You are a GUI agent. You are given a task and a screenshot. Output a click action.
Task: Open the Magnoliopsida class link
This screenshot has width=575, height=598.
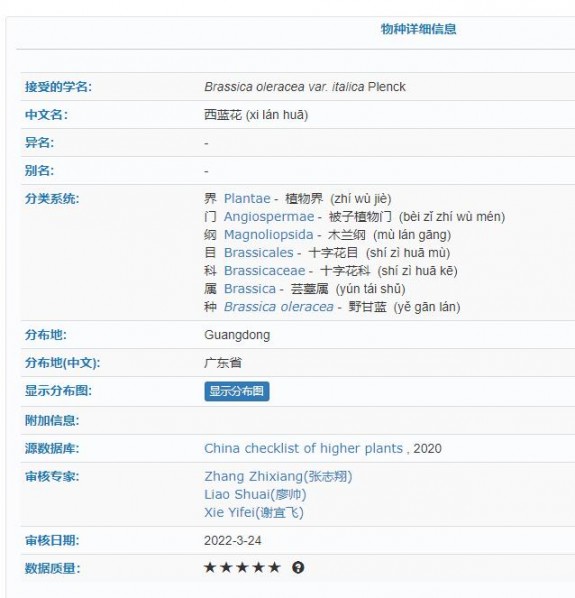(x=268, y=235)
